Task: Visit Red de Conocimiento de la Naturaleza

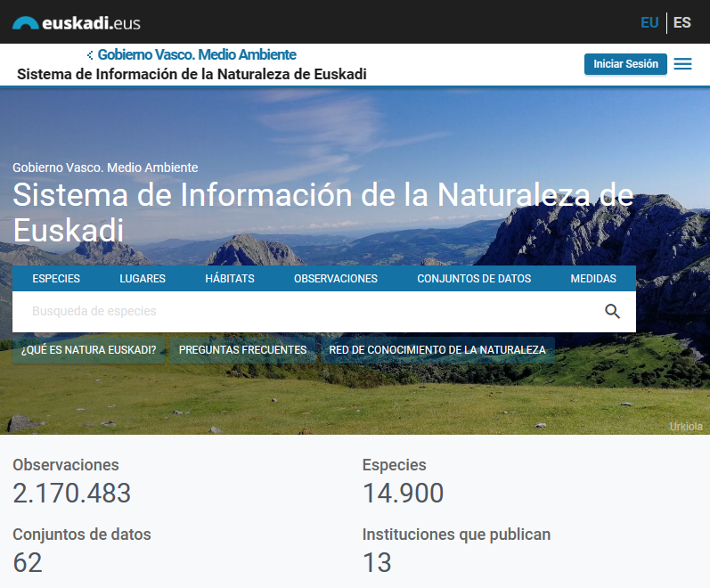Action: click(437, 350)
